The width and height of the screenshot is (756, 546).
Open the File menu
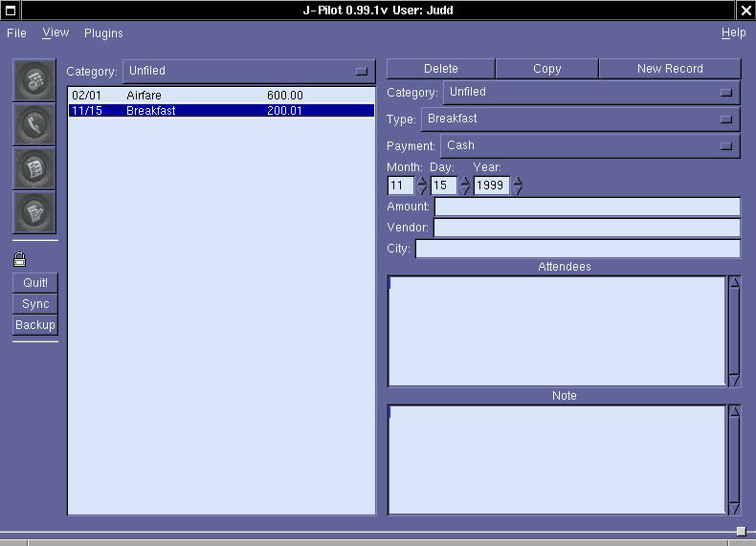coord(16,33)
